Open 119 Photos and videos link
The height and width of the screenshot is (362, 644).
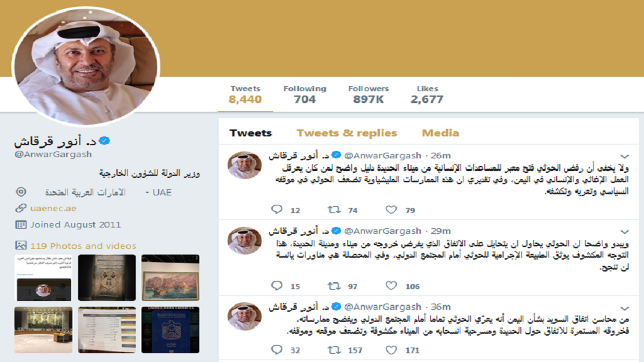[83, 246]
